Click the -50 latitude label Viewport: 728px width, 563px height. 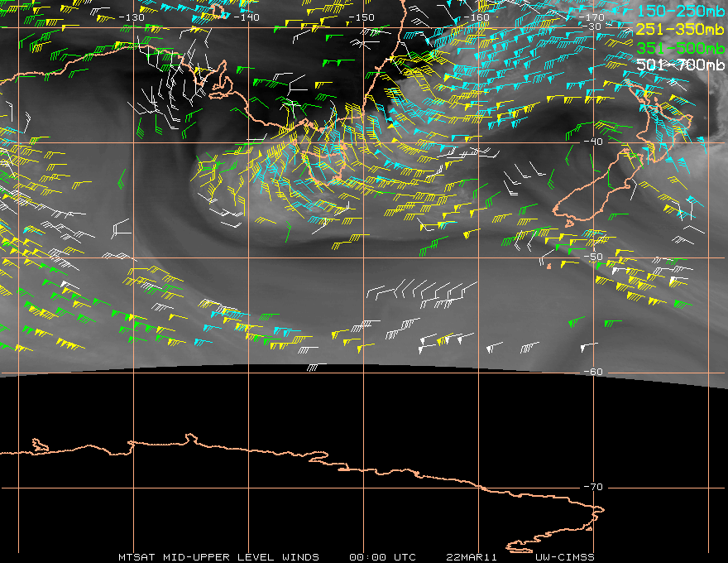click(x=593, y=257)
